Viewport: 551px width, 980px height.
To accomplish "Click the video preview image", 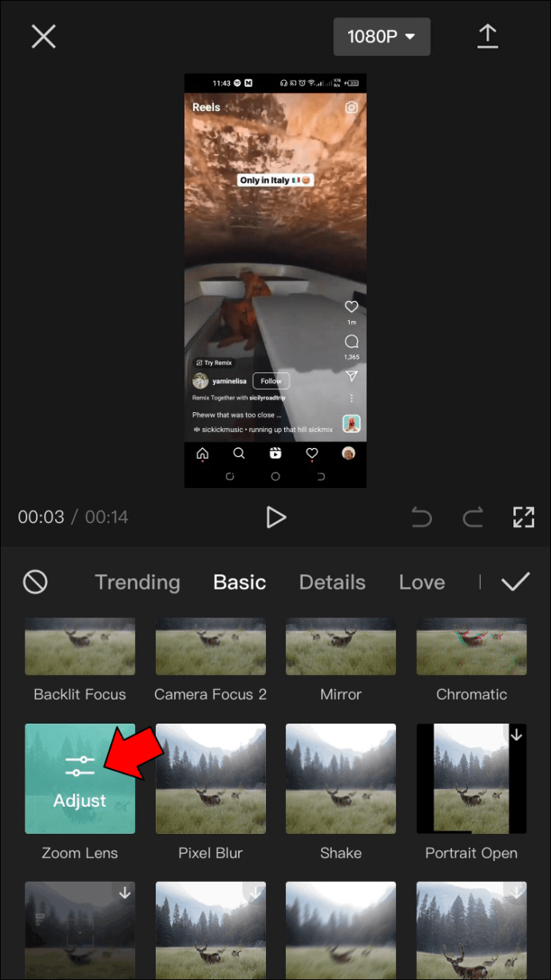I will (275, 280).
